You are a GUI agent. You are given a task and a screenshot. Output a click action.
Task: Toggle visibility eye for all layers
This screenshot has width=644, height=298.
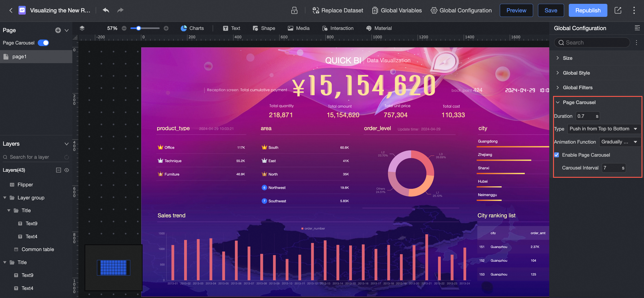click(66, 170)
